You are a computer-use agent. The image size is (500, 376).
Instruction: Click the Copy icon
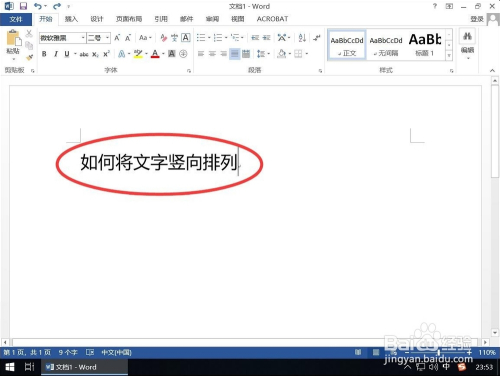pyautogui.click(x=29, y=45)
